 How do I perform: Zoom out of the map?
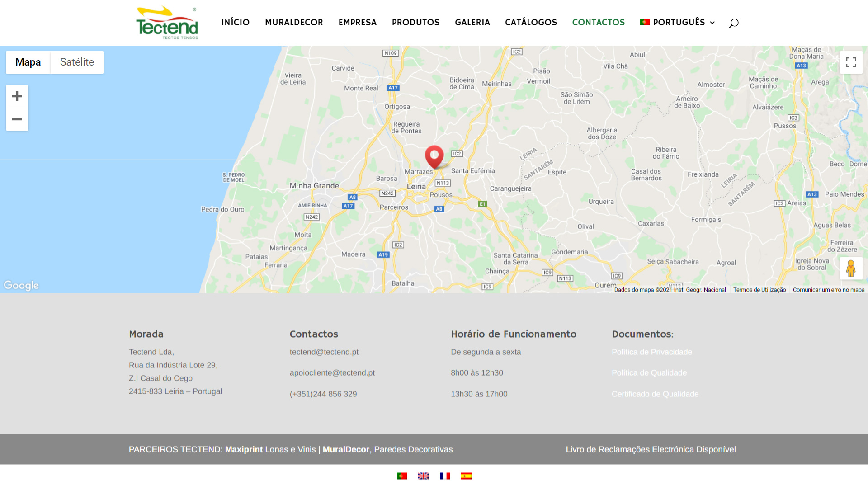coord(17,119)
